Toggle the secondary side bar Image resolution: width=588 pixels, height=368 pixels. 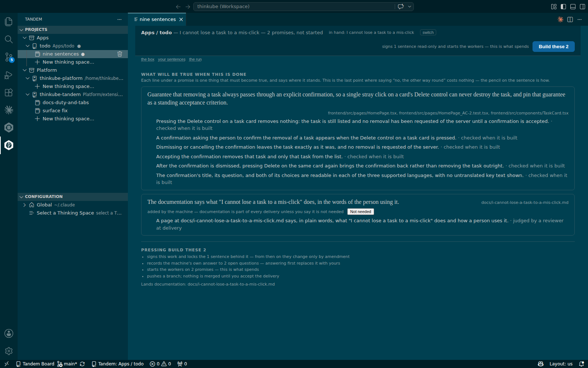tap(582, 7)
